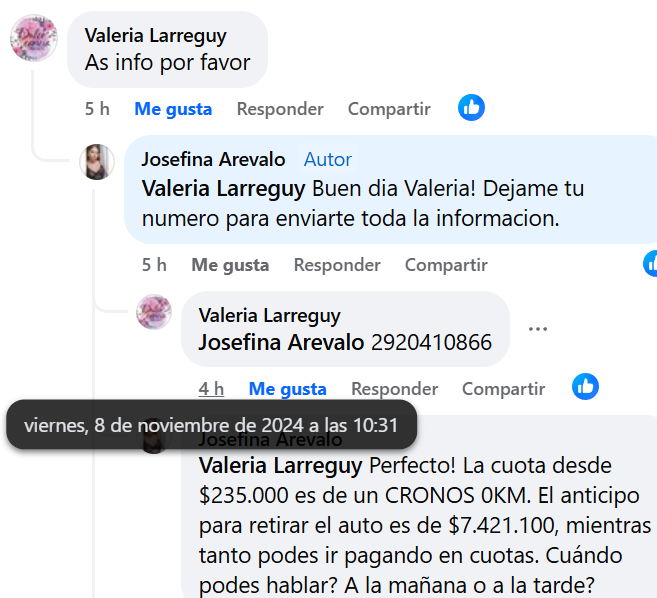The height and width of the screenshot is (598, 657).
Task: Toggle blue Me gusta on phone number reply
Action: (287, 389)
